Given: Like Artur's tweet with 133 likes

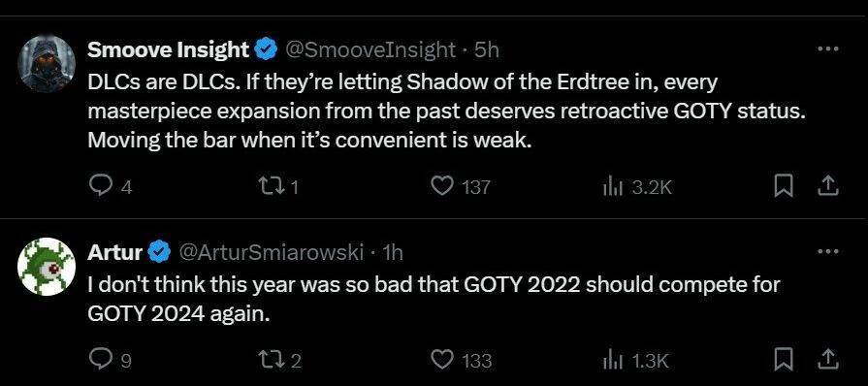Looking at the screenshot, I should coord(461,361).
